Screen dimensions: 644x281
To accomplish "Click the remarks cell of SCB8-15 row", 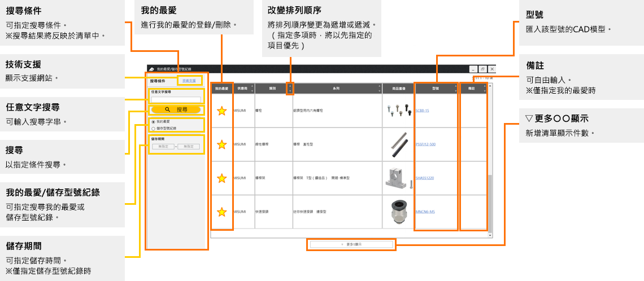I will click(473, 111).
